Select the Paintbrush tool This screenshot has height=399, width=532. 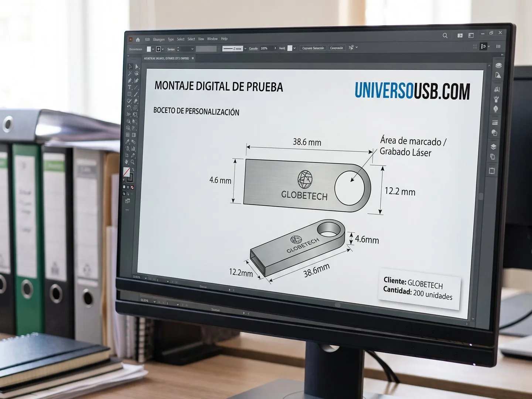(x=136, y=94)
